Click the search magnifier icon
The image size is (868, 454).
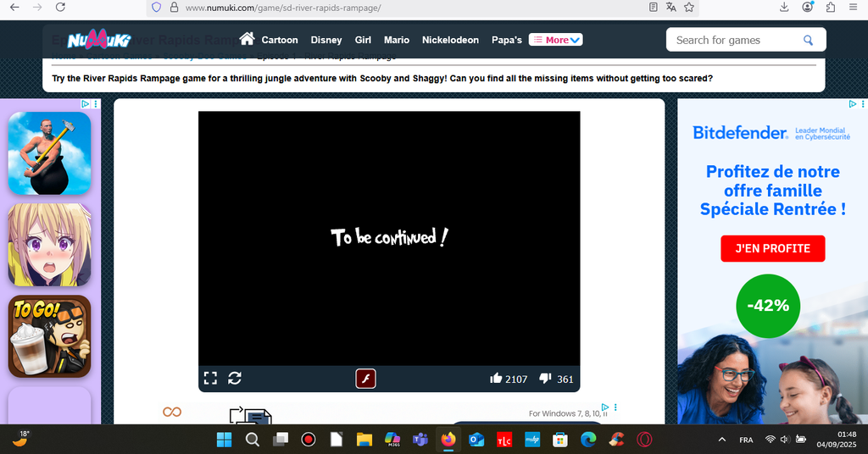(x=808, y=40)
